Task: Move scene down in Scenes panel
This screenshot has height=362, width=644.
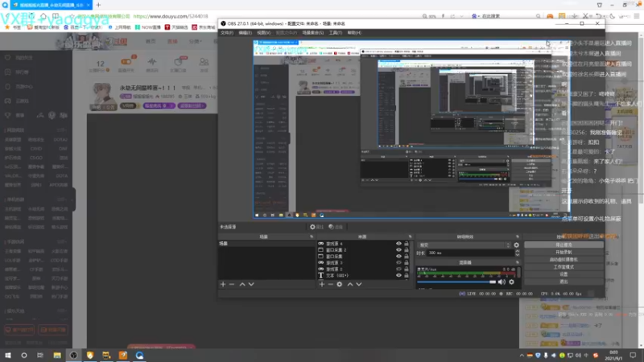Action: pyautogui.click(x=251, y=284)
